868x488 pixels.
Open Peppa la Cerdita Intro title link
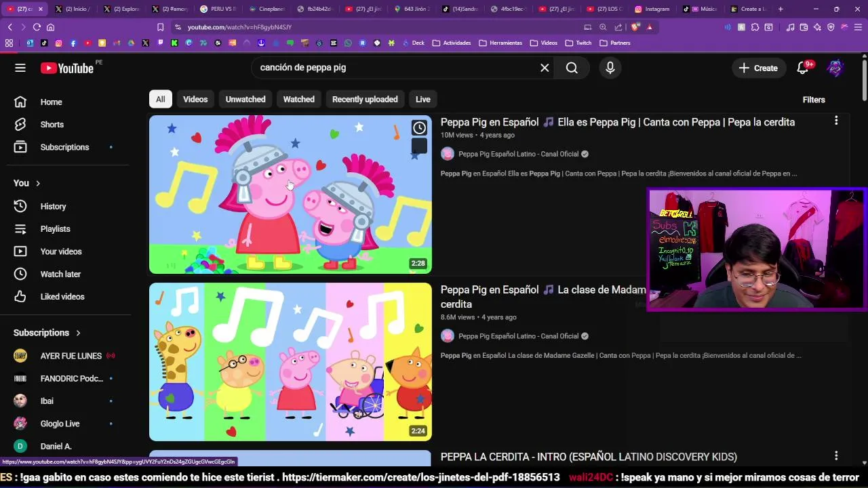[589, 457]
